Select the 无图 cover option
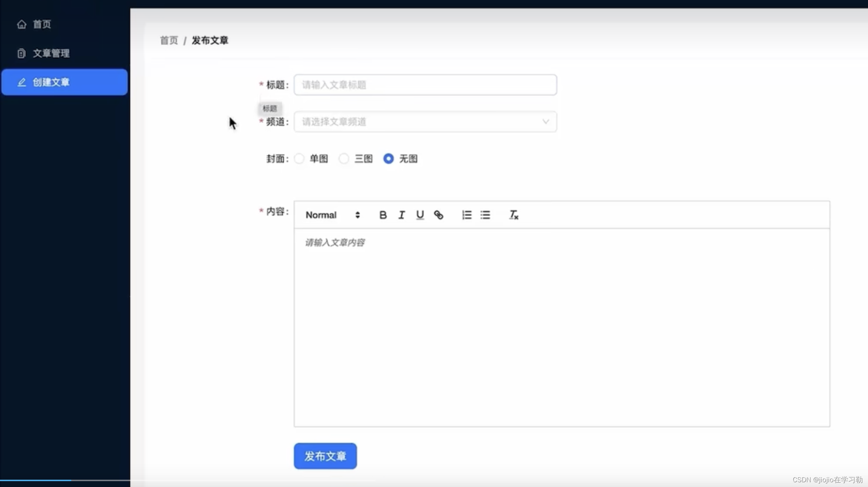The height and width of the screenshot is (487, 868). (x=388, y=159)
